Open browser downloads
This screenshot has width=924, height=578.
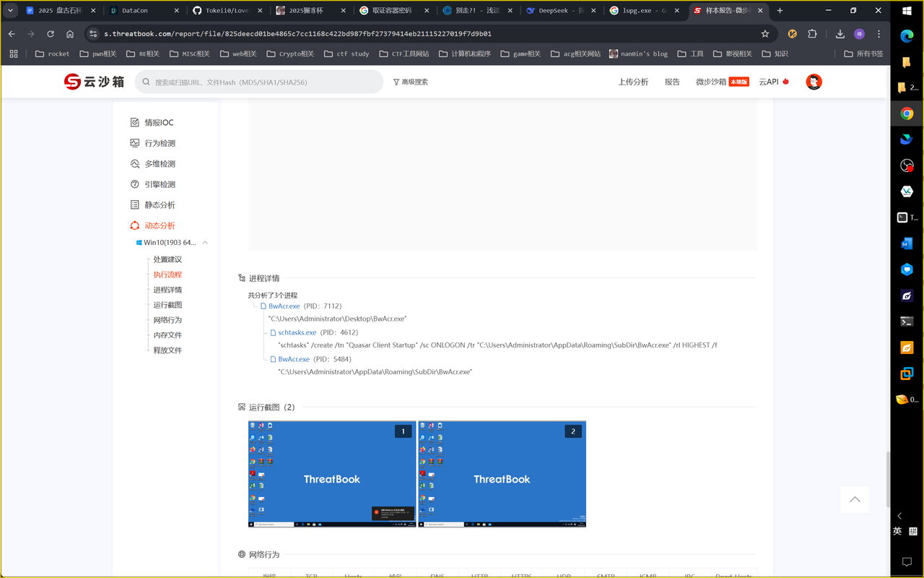pos(840,34)
